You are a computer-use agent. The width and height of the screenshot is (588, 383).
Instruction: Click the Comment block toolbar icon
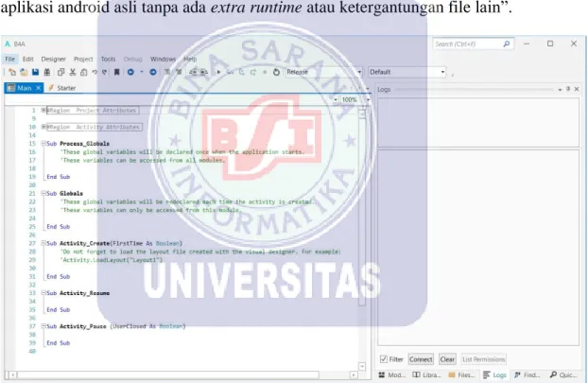click(167, 72)
